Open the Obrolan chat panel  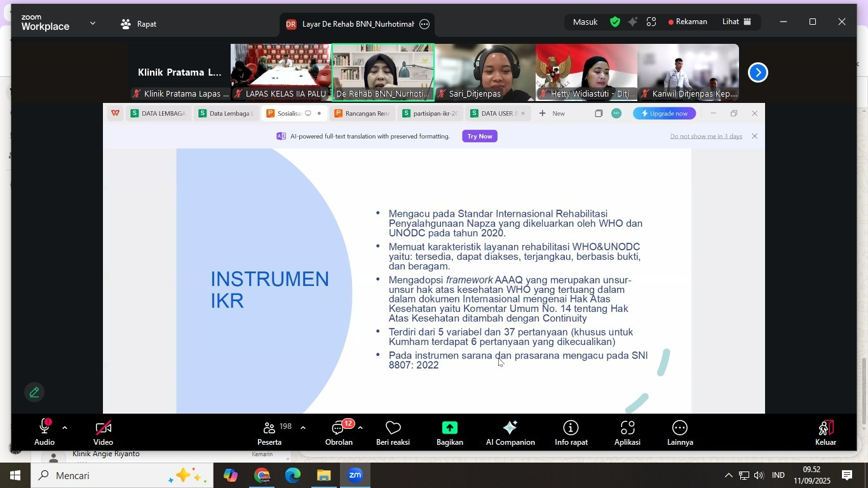[339, 433]
